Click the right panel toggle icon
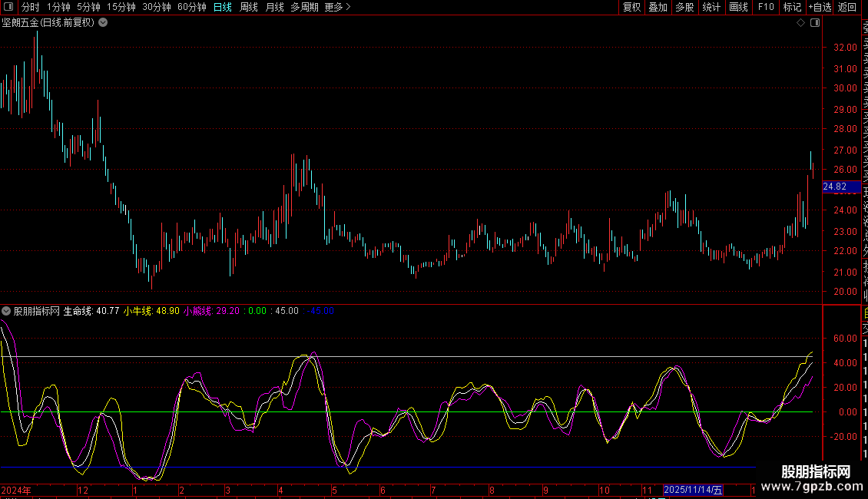The height and width of the screenshot is (499, 868). tap(815, 23)
